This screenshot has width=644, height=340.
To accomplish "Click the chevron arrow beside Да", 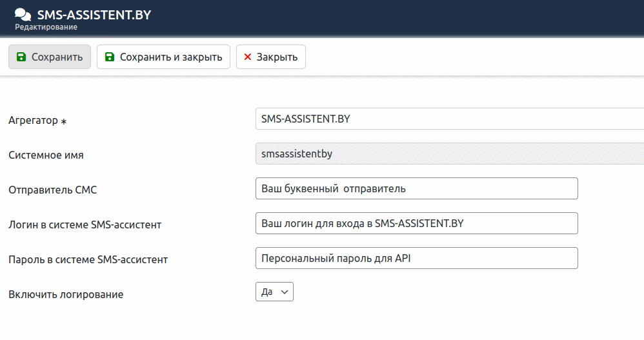I will [285, 292].
